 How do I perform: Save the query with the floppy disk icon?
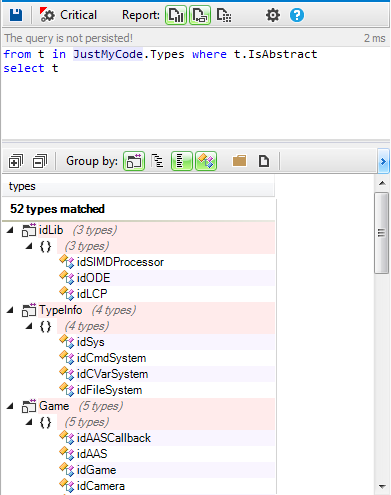click(16, 15)
